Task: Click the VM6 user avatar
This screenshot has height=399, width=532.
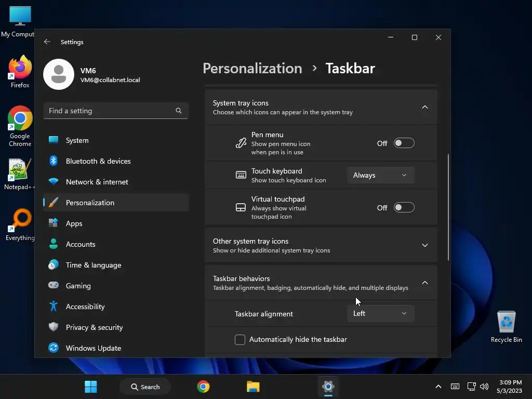Action: point(59,74)
